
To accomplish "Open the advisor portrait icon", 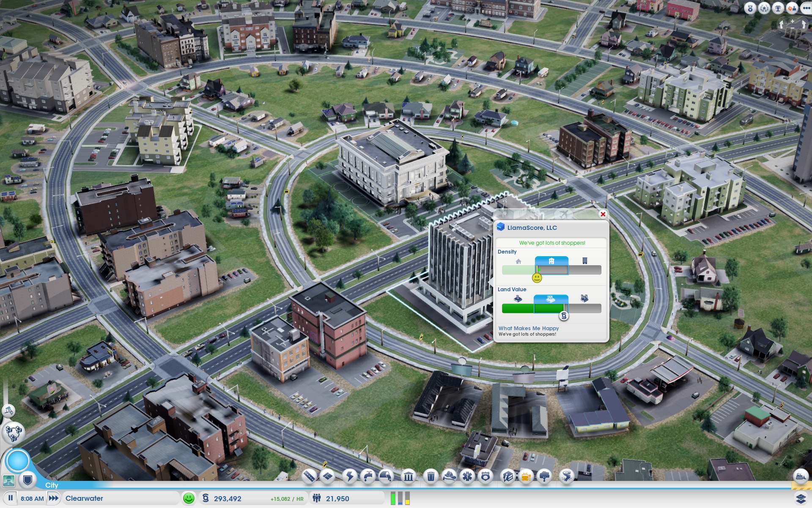I will 9,481.
